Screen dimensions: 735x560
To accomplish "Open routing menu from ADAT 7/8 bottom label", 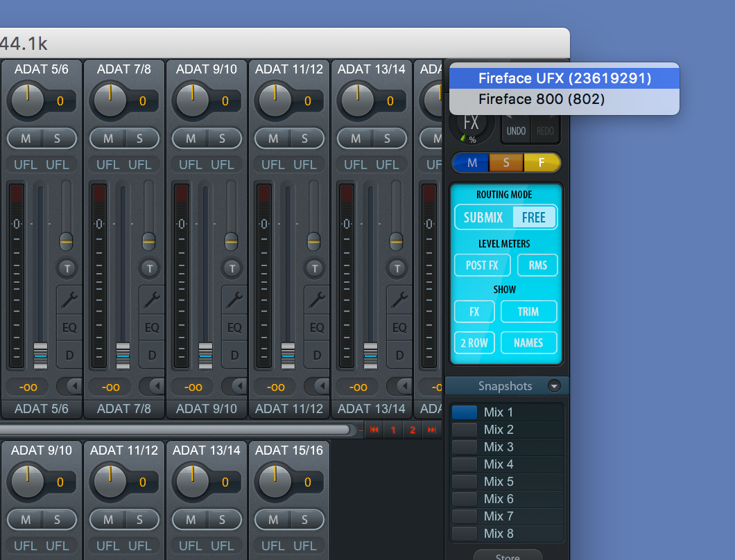I will tap(123, 409).
